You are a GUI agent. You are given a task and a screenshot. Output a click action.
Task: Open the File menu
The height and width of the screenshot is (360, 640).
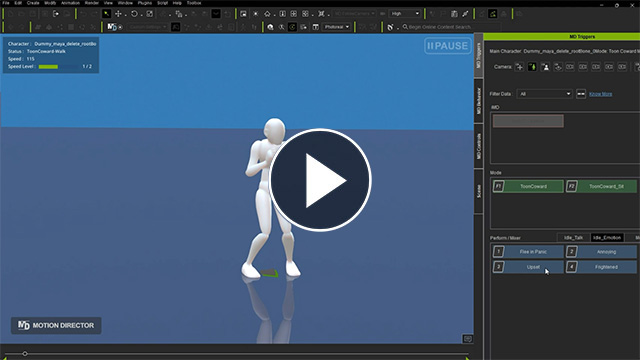[6, 3]
